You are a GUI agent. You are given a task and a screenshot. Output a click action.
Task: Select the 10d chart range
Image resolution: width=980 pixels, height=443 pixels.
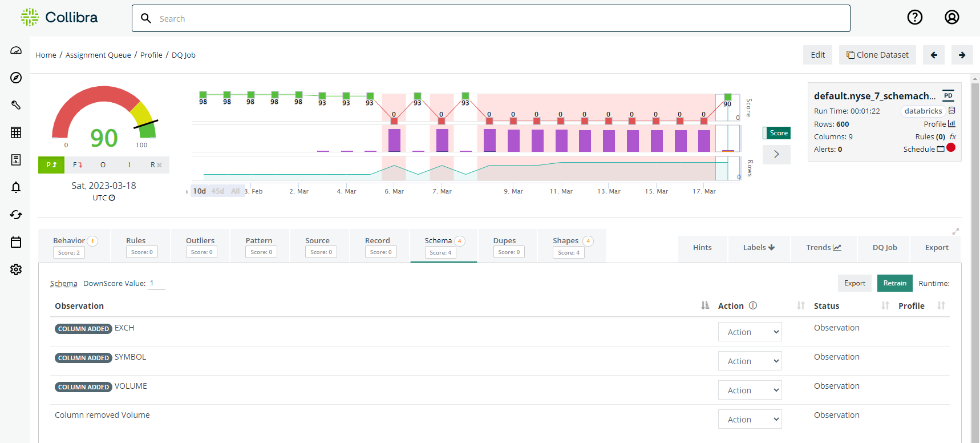click(x=200, y=191)
